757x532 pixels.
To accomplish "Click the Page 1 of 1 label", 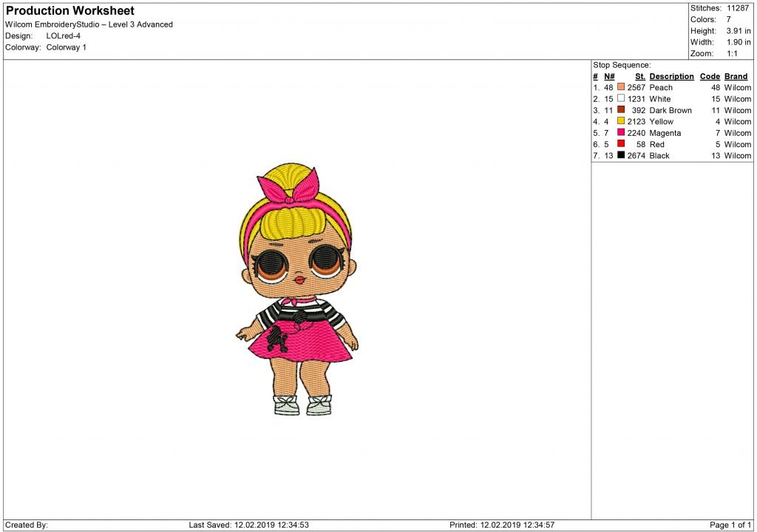I will pyautogui.click(x=730, y=525).
